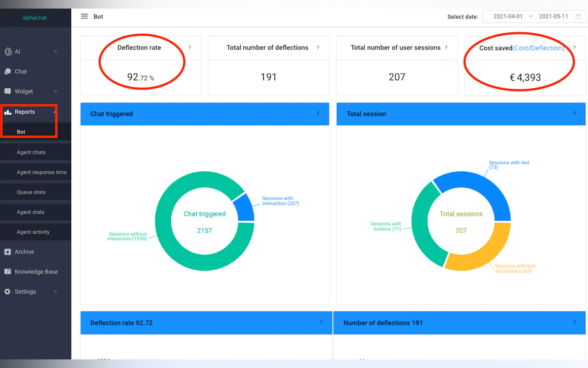Expand the Settings submenu chevron
The width and height of the screenshot is (588, 368).
(55, 292)
